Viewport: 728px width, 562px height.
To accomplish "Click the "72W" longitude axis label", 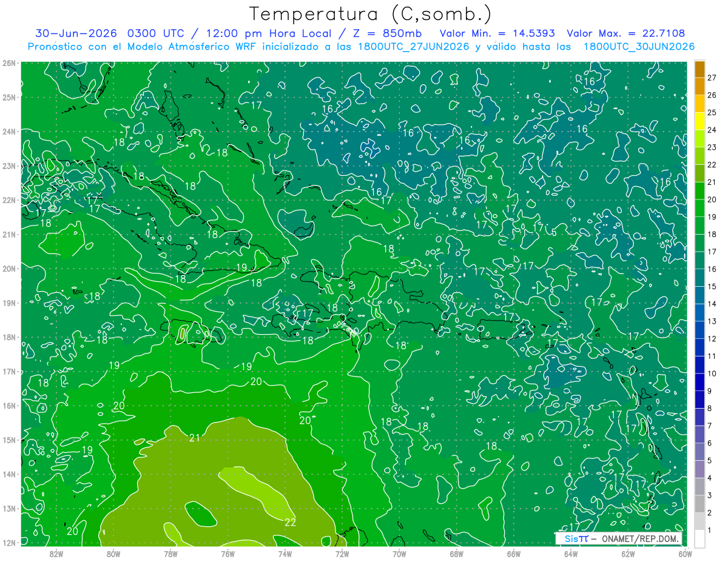I will coord(342,554).
